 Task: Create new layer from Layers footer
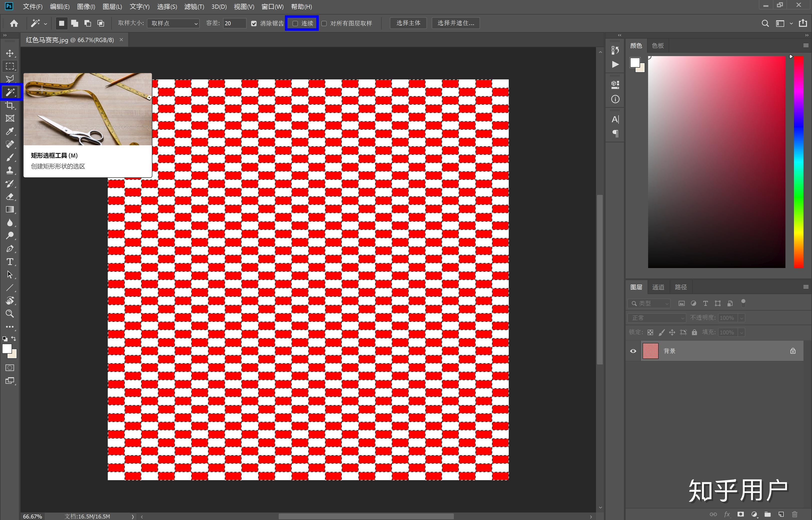pos(781,514)
